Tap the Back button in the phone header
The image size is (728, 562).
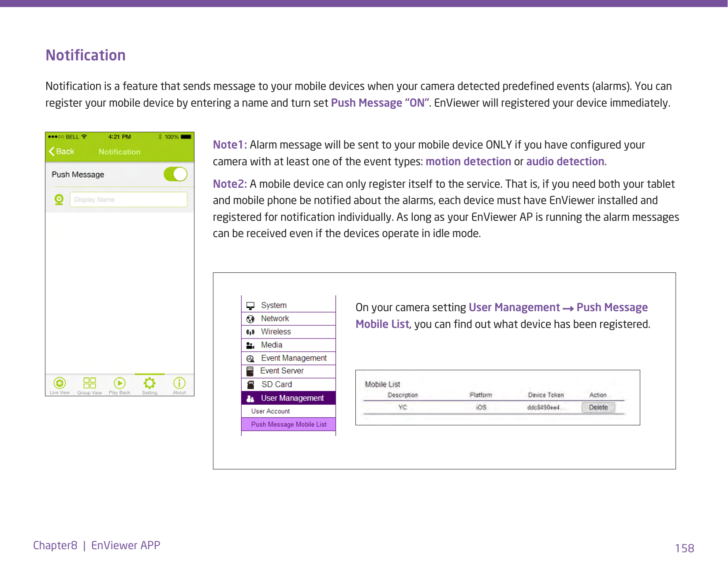tap(62, 152)
